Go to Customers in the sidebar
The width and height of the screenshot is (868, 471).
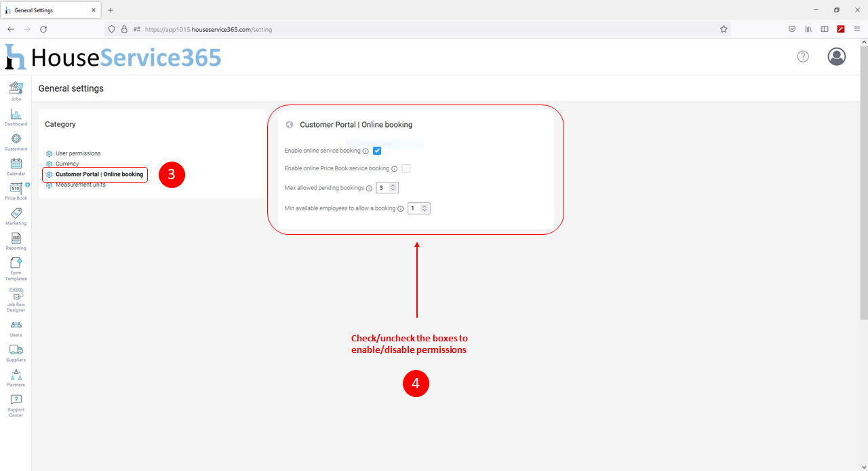[x=16, y=141]
